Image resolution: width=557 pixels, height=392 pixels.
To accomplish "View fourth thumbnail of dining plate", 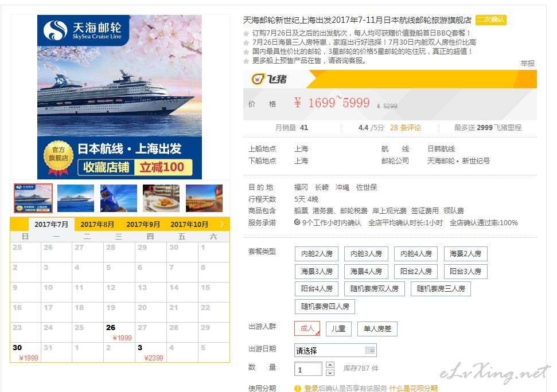I will [x=161, y=198].
